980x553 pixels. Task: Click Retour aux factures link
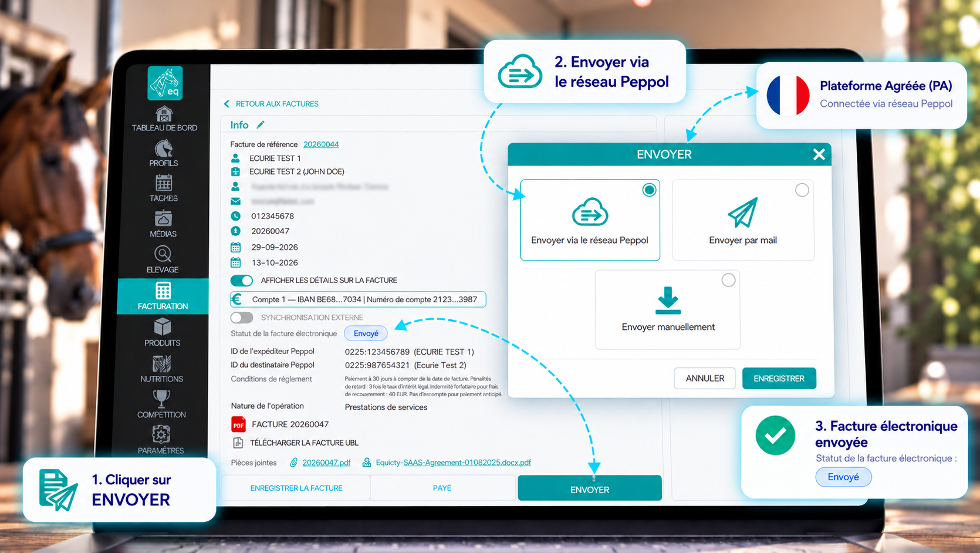[x=277, y=104]
